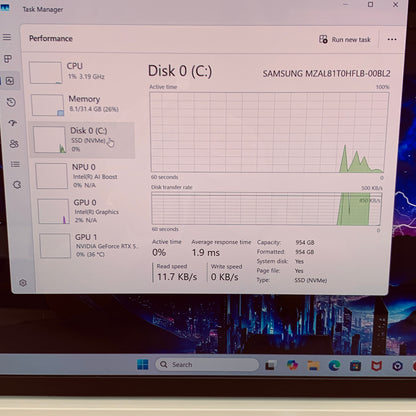Viewport: 416px width, 416px height.
Task: Open the Services page sidebar icon
Action: tap(17, 185)
